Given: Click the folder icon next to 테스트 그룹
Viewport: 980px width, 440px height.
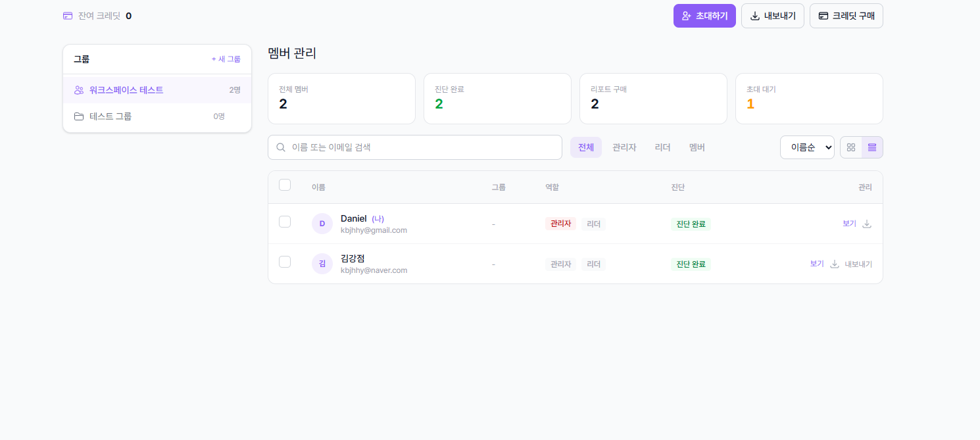Looking at the screenshot, I should [x=79, y=116].
